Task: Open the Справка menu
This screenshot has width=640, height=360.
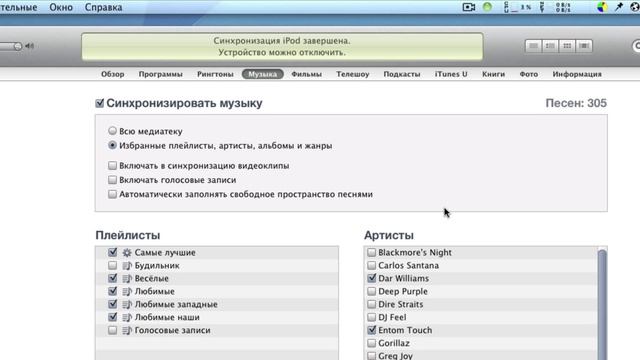Action: pyautogui.click(x=103, y=7)
